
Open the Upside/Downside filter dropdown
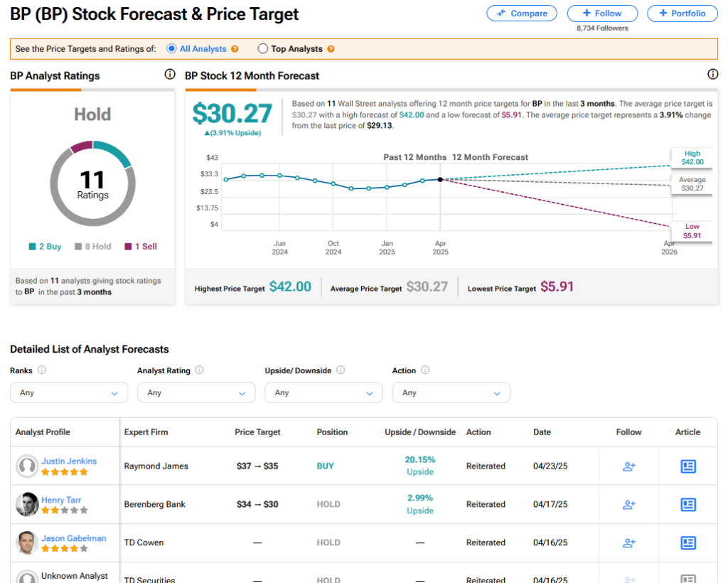pos(323,392)
